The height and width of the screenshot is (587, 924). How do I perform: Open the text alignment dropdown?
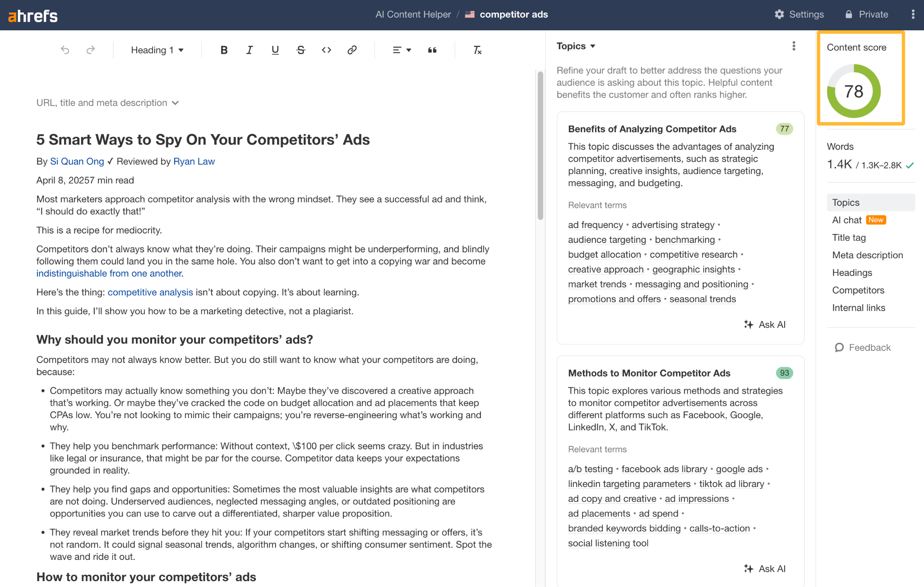tap(401, 50)
